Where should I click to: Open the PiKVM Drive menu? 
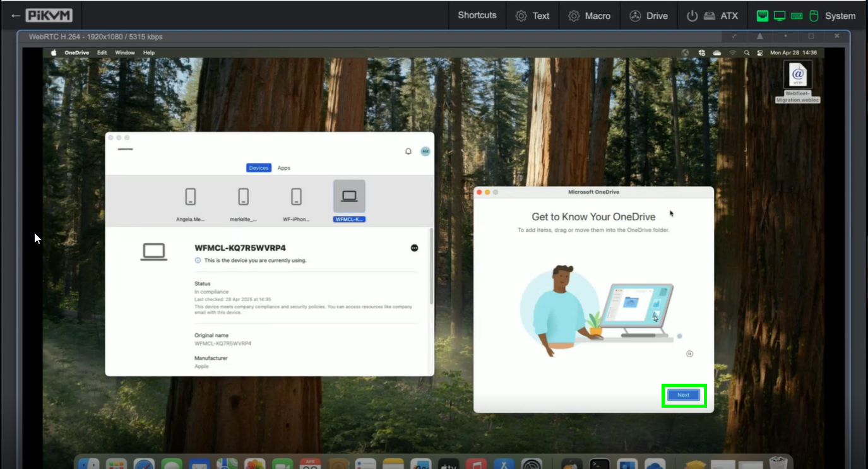click(648, 16)
